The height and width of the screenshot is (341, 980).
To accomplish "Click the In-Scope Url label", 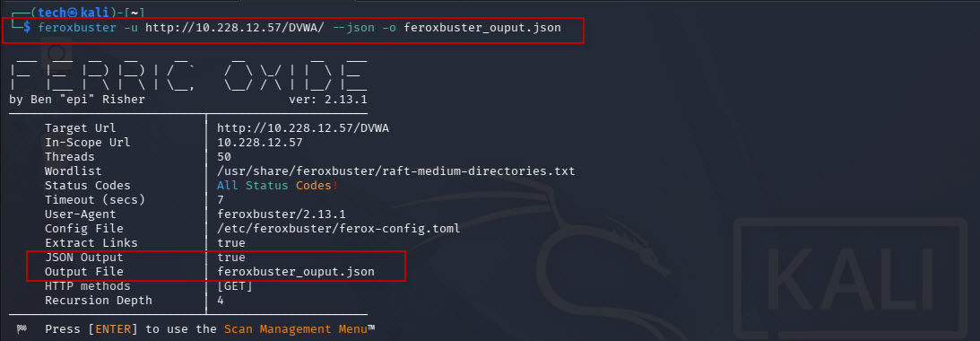I will (x=88, y=143).
